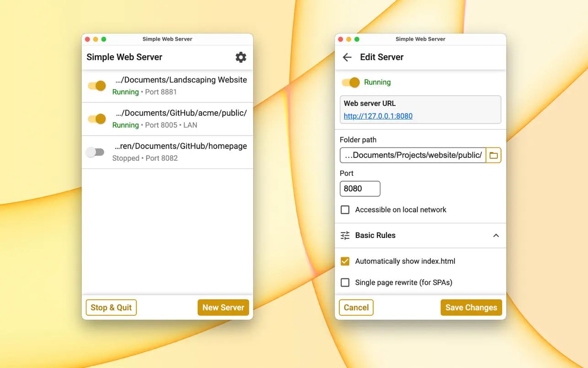Create a server with New Server
Image resolution: width=588 pixels, height=368 pixels.
223,307
